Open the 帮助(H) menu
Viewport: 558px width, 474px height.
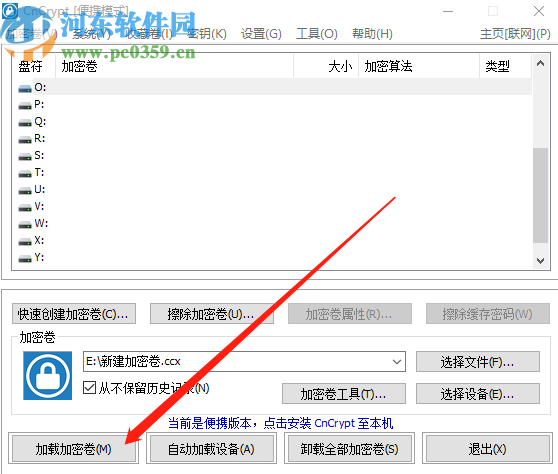point(372,34)
